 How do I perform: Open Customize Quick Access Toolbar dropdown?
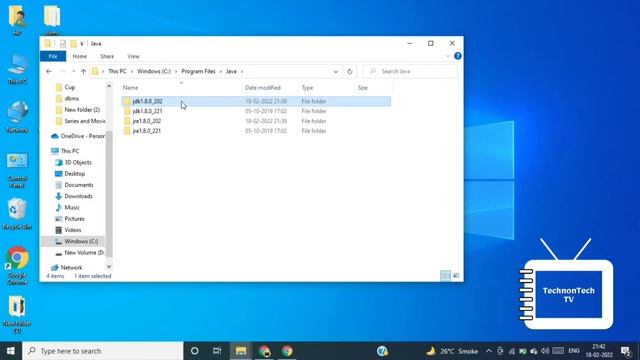(x=82, y=44)
